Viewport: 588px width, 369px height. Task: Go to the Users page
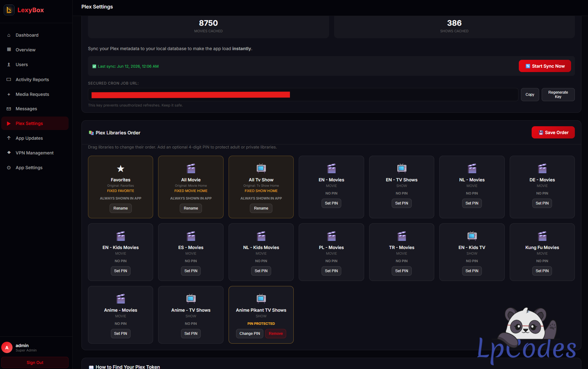(35, 65)
